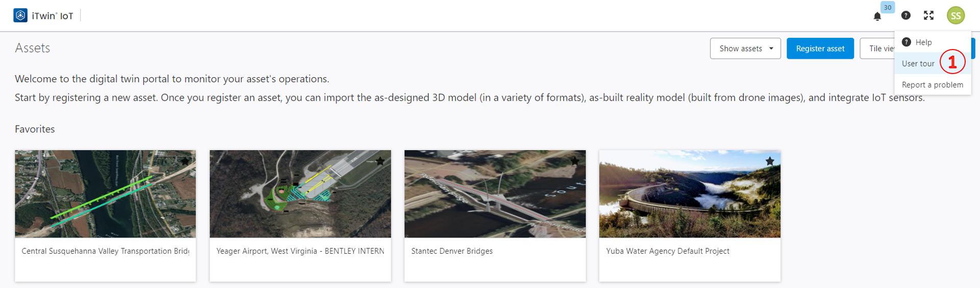Viewport: 980px width, 288px height.
Task: Open Yuba Water Agency Default Project title
Action: 667,251
